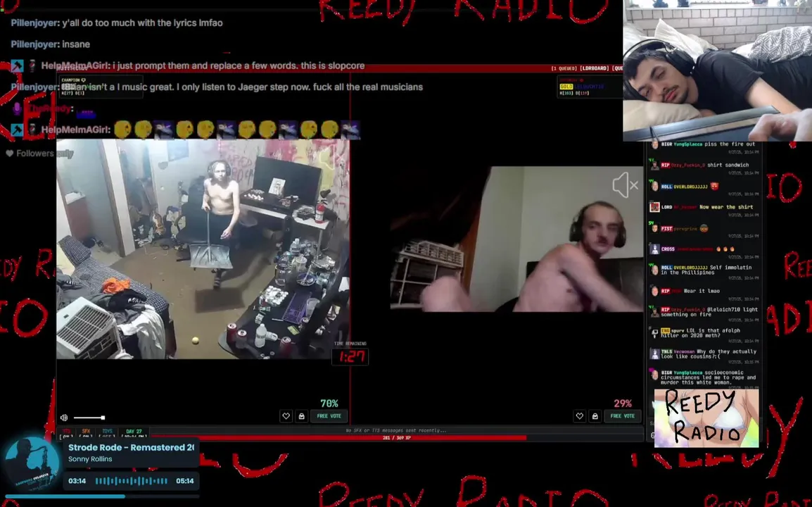Screen dimensions: 812x507
Task: Favorite the left contestant with the heart icon beside 70%
Action: click(x=286, y=415)
